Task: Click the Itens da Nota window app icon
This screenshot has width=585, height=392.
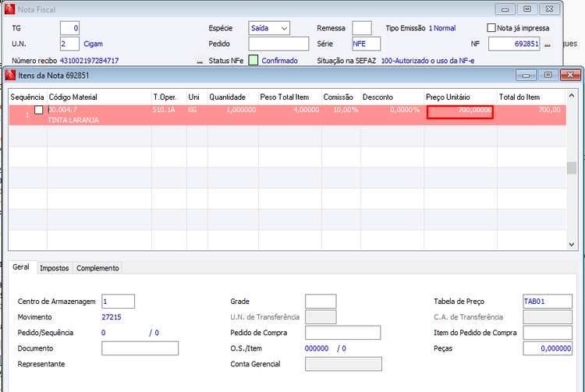Action: pyautogui.click(x=10, y=76)
